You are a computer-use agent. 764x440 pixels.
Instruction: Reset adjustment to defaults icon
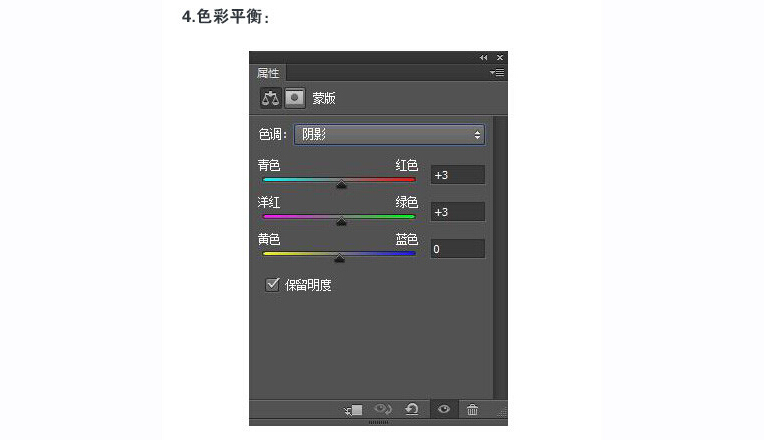coord(412,409)
